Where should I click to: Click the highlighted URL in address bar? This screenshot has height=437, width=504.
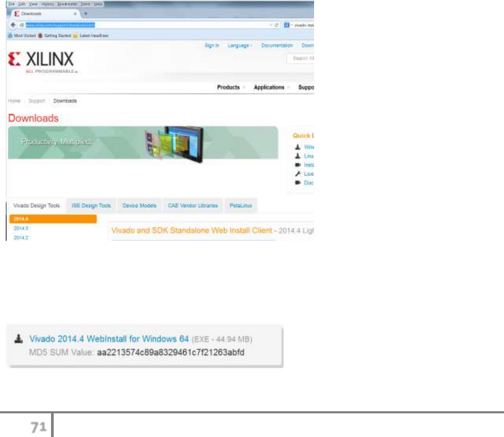61,25
